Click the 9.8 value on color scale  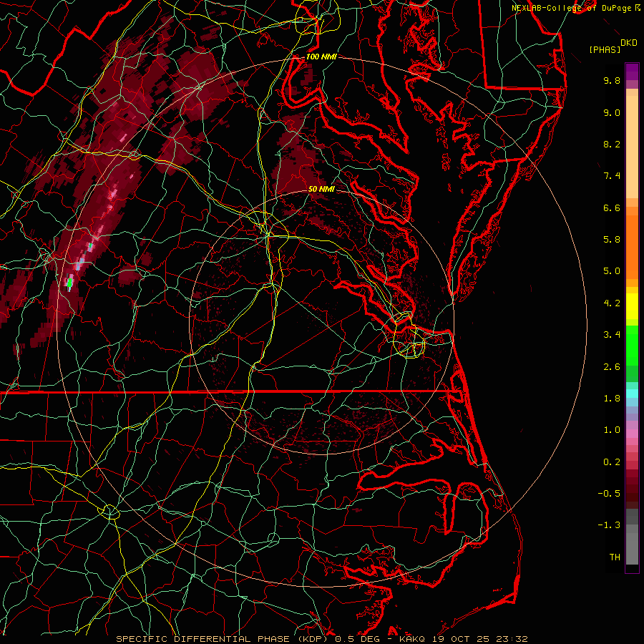coord(612,80)
